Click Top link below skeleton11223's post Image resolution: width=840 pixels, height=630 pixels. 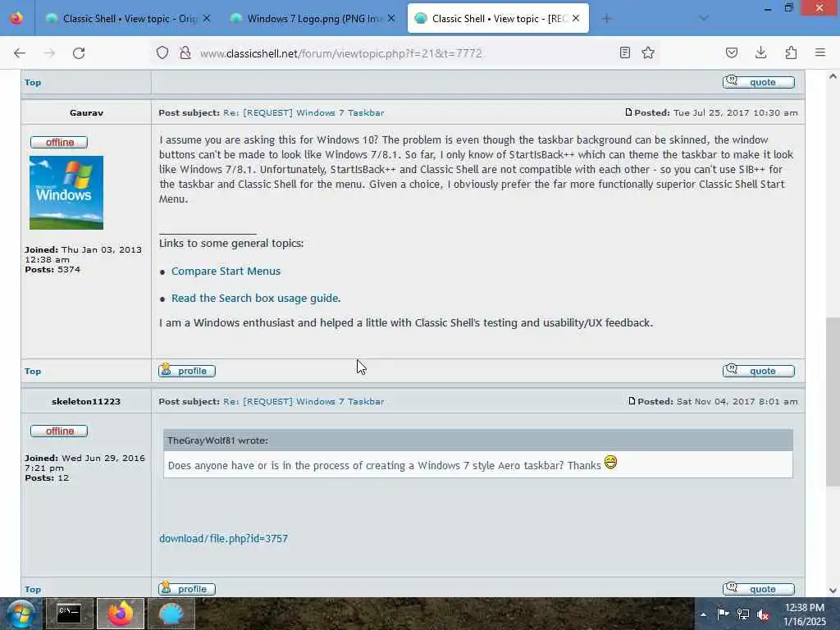point(33,589)
